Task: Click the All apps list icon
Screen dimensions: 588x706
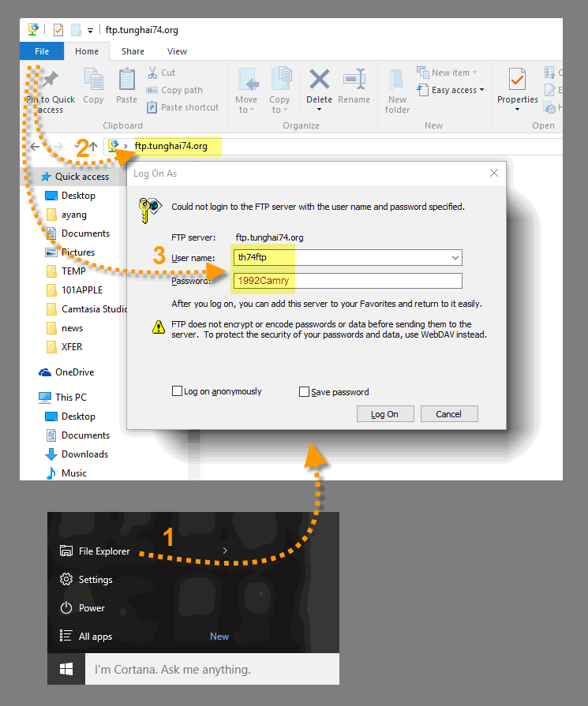Action: tap(66, 636)
